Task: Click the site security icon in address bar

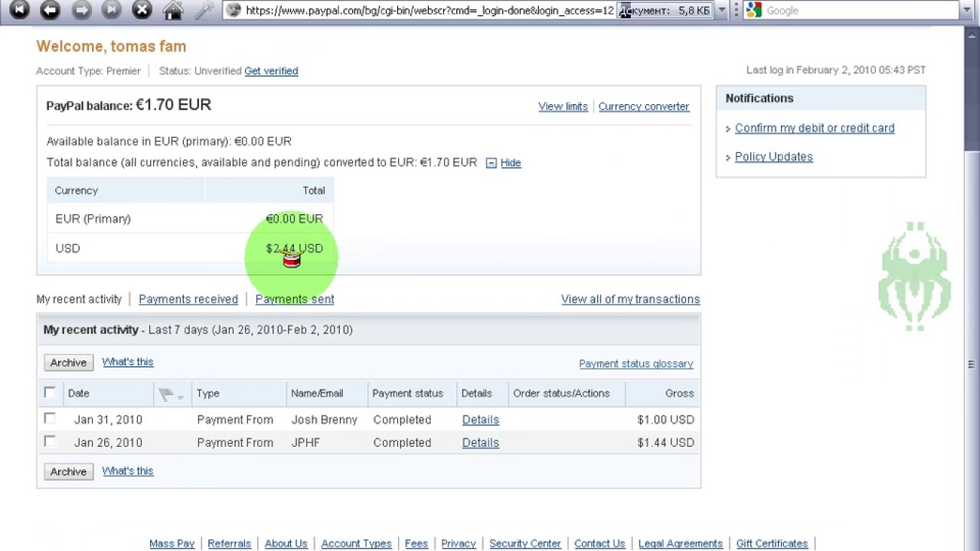Action: [x=234, y=11]
